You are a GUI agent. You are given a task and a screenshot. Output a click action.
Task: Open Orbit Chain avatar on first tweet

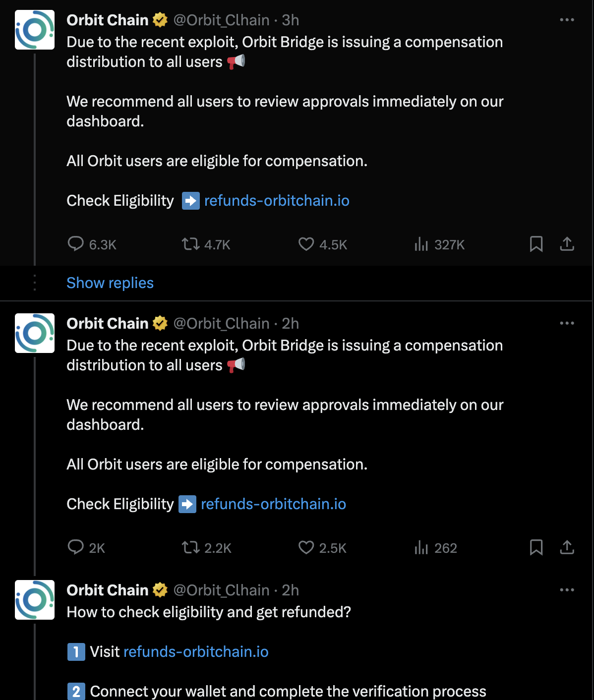tap(35, 30)
